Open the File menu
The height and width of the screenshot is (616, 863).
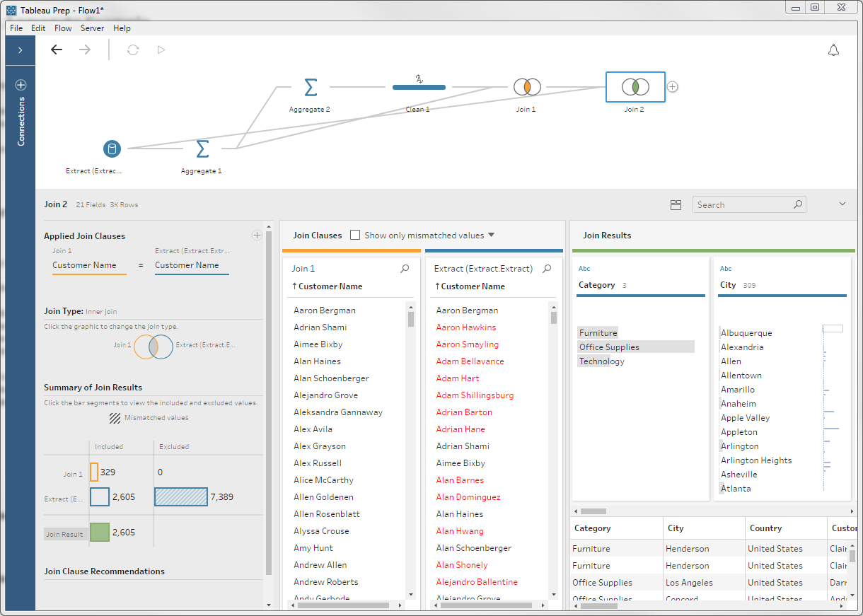pos(16,28)
